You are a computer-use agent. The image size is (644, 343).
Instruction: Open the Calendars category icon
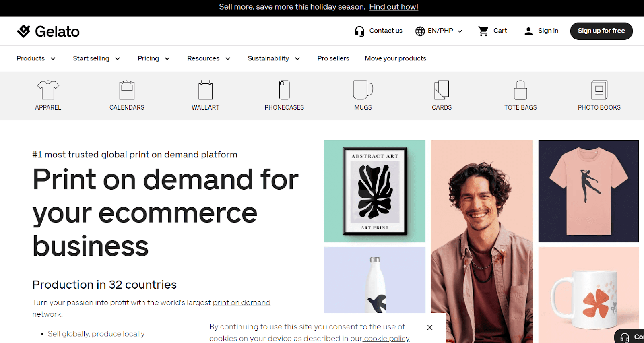(x=127, y=90)
